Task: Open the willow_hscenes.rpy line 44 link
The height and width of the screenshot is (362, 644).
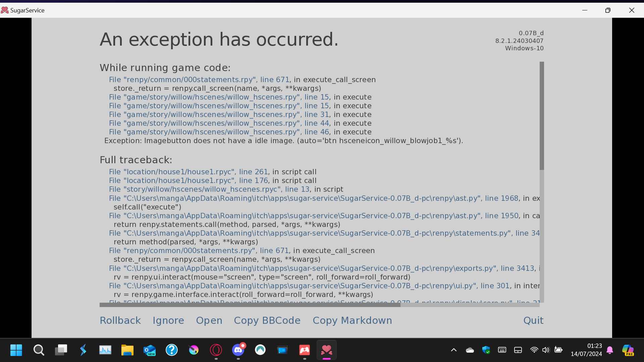Action: click(219, 123)
